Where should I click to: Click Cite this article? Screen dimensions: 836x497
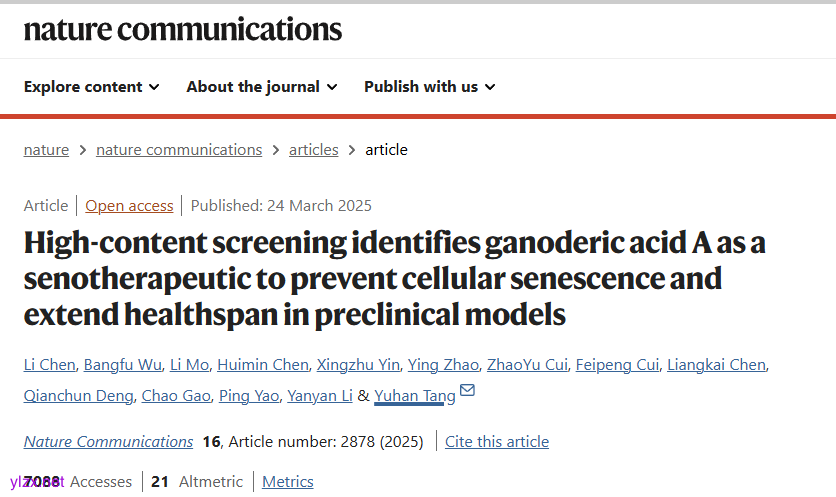click(x=497, y=442)
